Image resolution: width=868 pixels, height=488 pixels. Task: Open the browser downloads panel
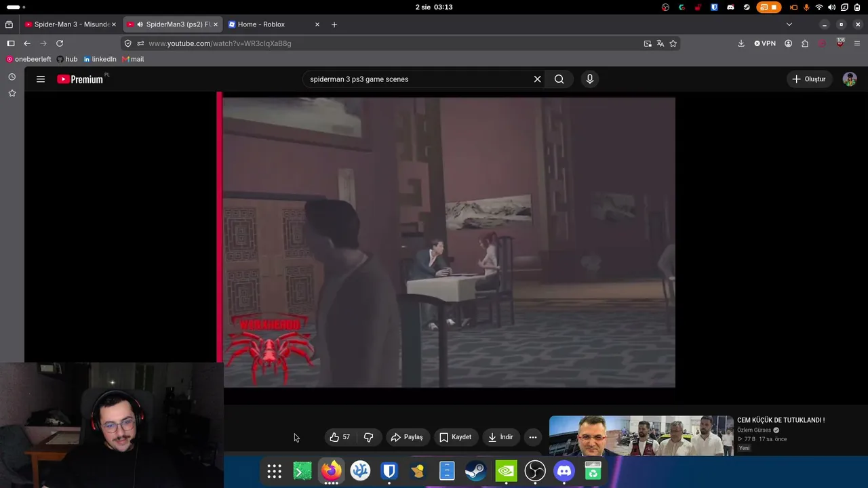click(741, 43)
